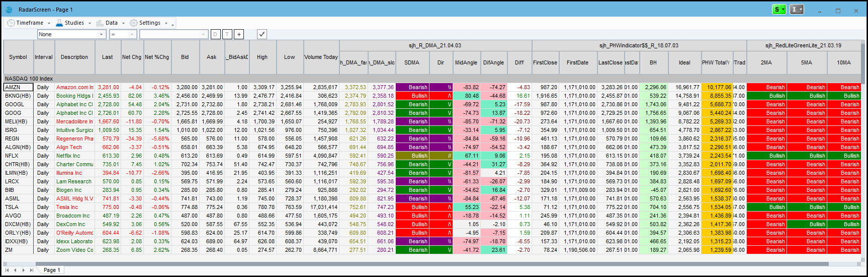Click NFLX's MidAngle value 67.11
The height and width of the screenshot is (277, 868).
point(467,156)
